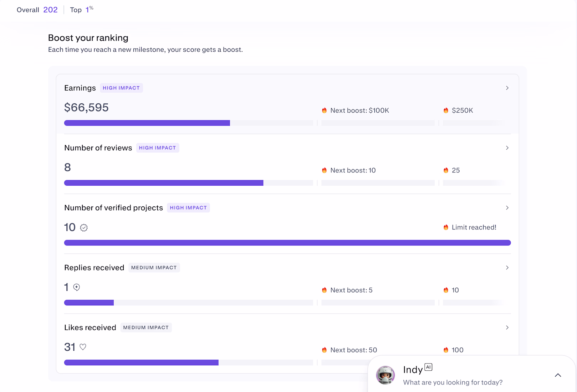Click the flame icon beside Next boost: $100K
Image resolution: width=577 pixels, height=392 pixels.
coord(324,110)
